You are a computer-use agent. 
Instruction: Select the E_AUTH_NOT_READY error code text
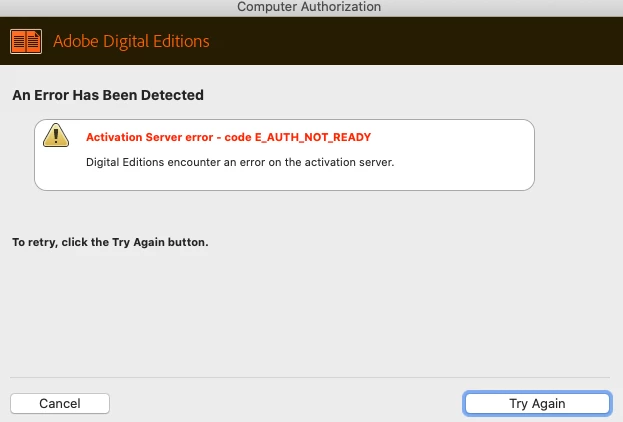[x=313, y=137]
